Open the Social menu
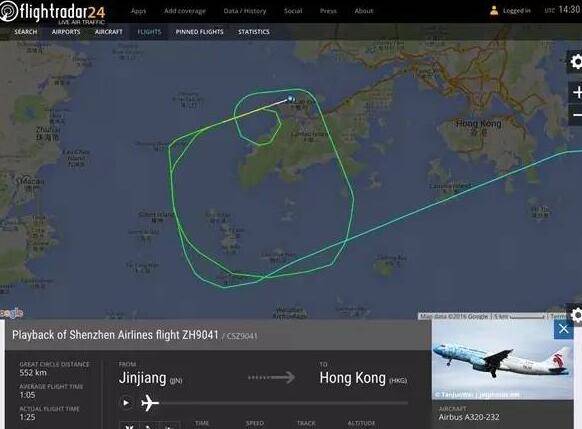Image resolution: width=582 pixels, height=429 pixels. (293, 11)
